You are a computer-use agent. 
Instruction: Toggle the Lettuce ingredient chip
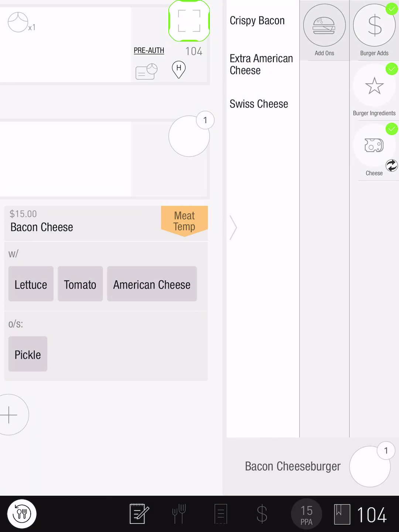click(x=31, y=284)
